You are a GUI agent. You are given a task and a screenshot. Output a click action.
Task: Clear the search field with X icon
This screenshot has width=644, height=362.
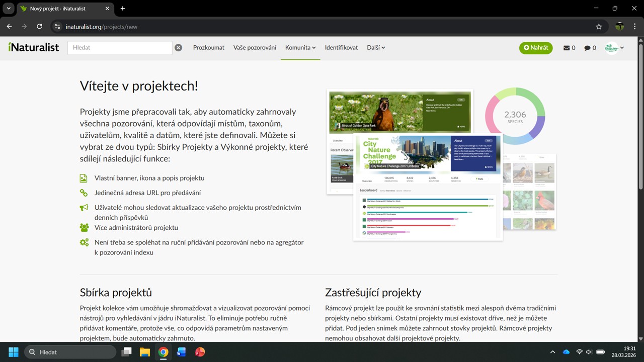(178, 48)
